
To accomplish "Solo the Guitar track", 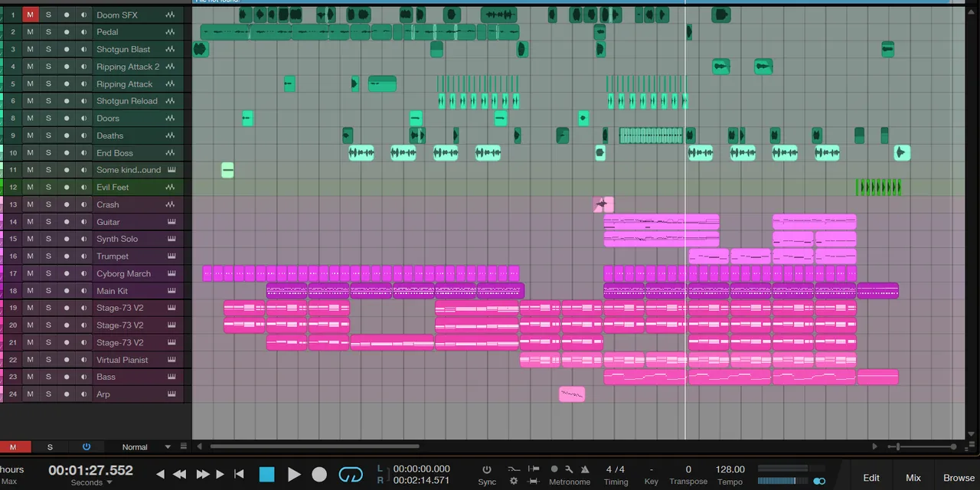I will click(48, 222).
